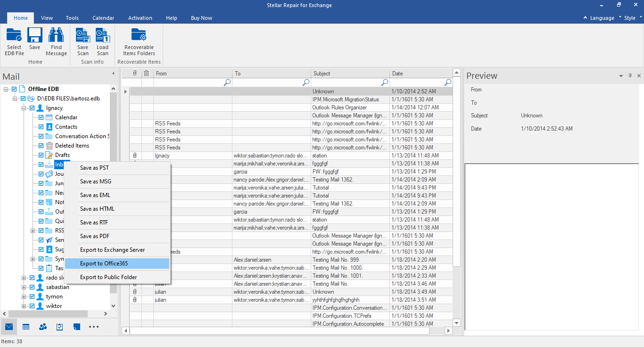Image resolution: width=644 pixels, height=347 pixels.
Task: Open Recoverable Items Folders
Action: point(139,42)
